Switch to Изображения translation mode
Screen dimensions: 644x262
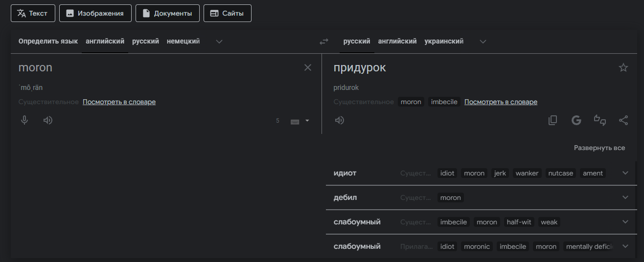click(x=95, y=13)
